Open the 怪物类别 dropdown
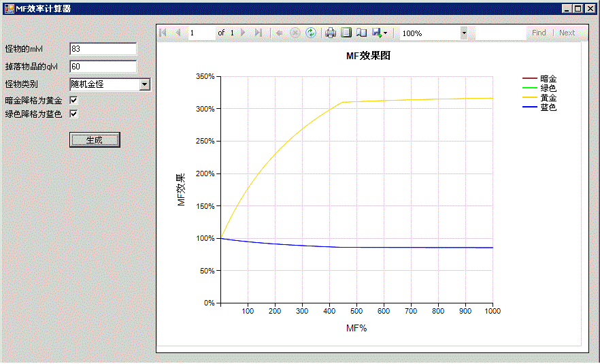The image size is (600, 364). [144, 84]
